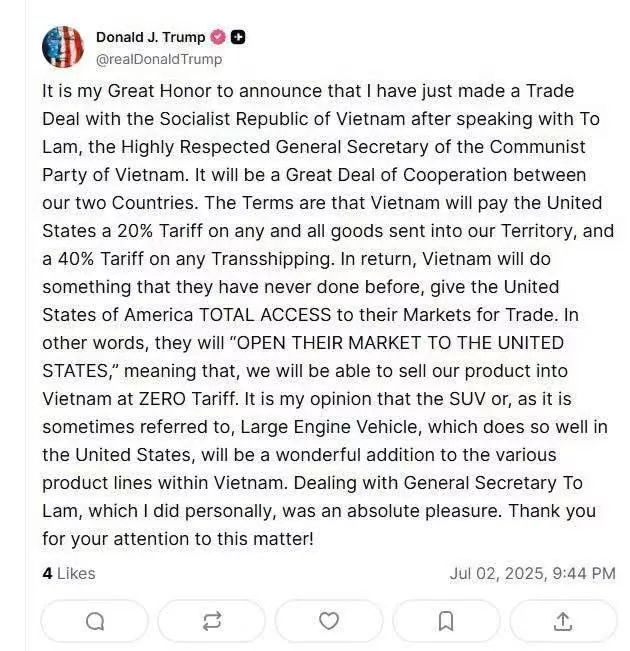
Task: Click the closing line "for your attention to this matter!"
Action: pos(178,538)
